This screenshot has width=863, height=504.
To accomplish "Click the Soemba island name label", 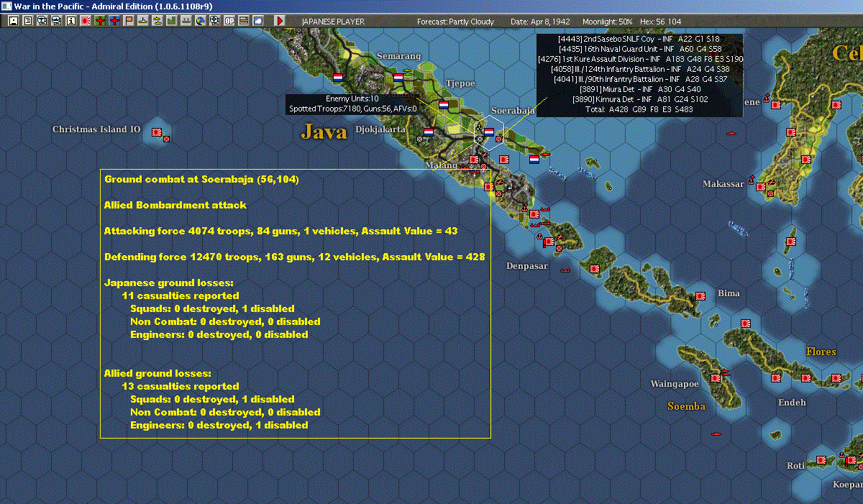I will (686, 406).
